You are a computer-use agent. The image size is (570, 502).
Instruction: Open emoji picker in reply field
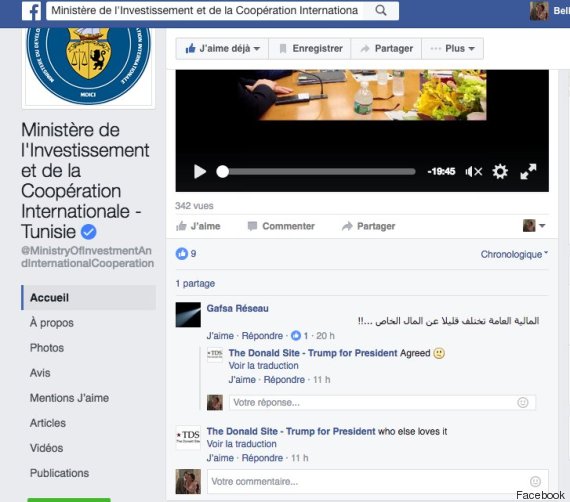tap(523, 402)
